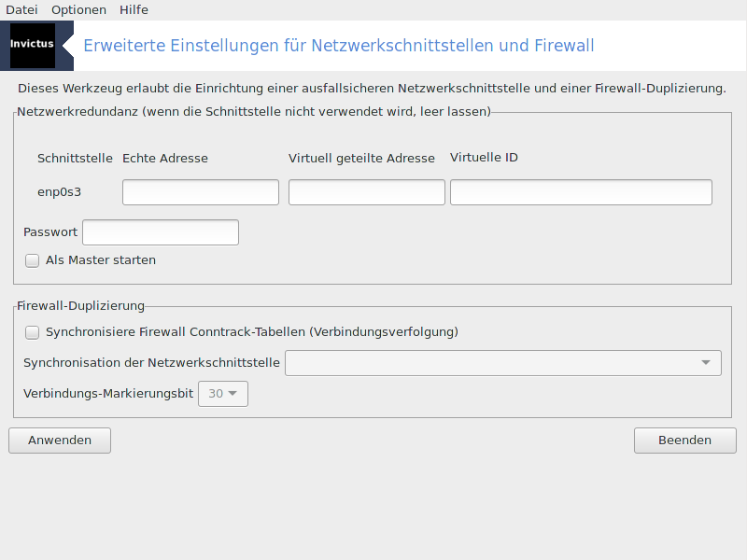Open the Optionen menu
Screen dimensions: 747x560
pos(78,9)
